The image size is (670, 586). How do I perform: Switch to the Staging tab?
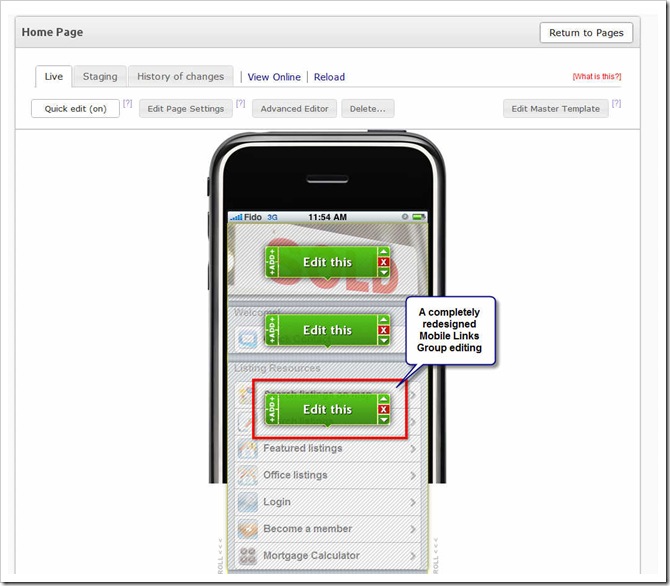[100, 76]
